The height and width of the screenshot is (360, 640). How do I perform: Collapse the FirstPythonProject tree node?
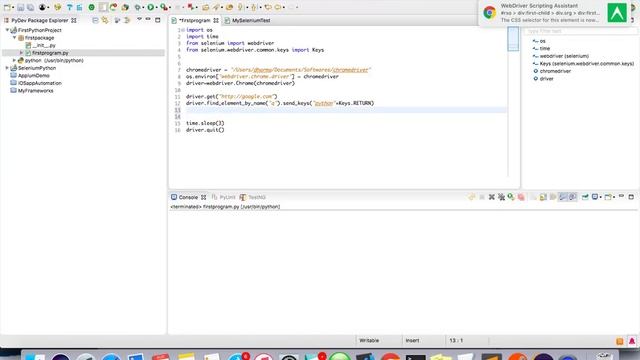tap(7, 30)
